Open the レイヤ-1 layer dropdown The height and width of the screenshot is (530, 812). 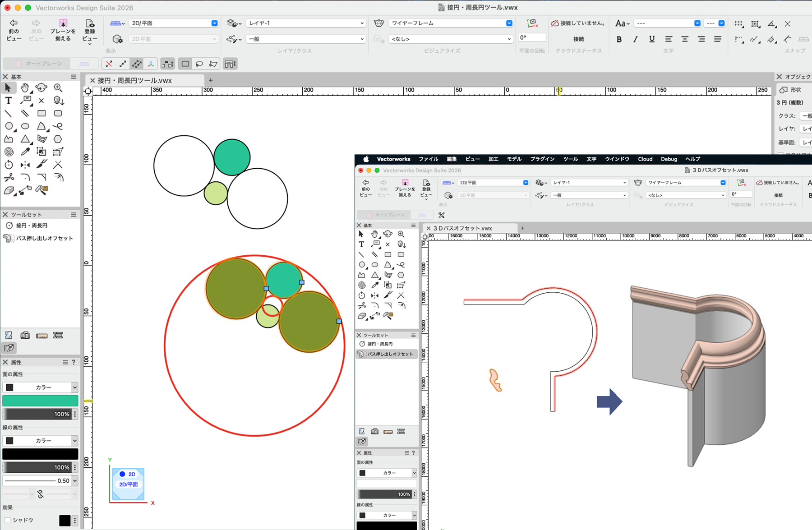click(305, 23)
